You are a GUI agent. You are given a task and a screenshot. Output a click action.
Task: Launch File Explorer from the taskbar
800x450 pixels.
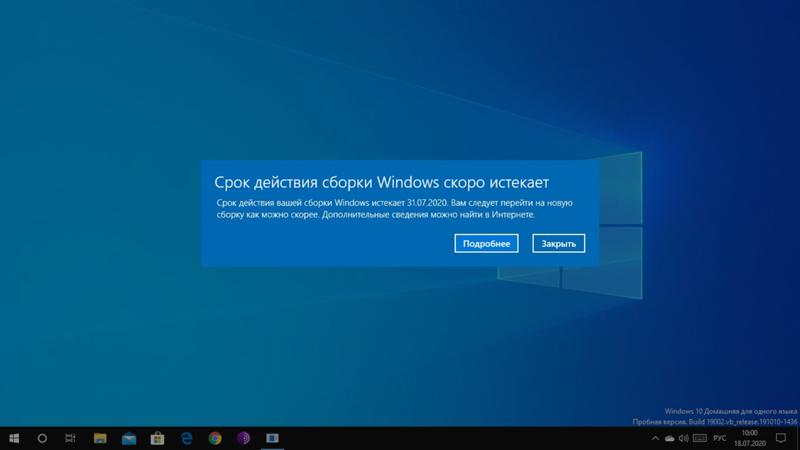click(100, 438)
